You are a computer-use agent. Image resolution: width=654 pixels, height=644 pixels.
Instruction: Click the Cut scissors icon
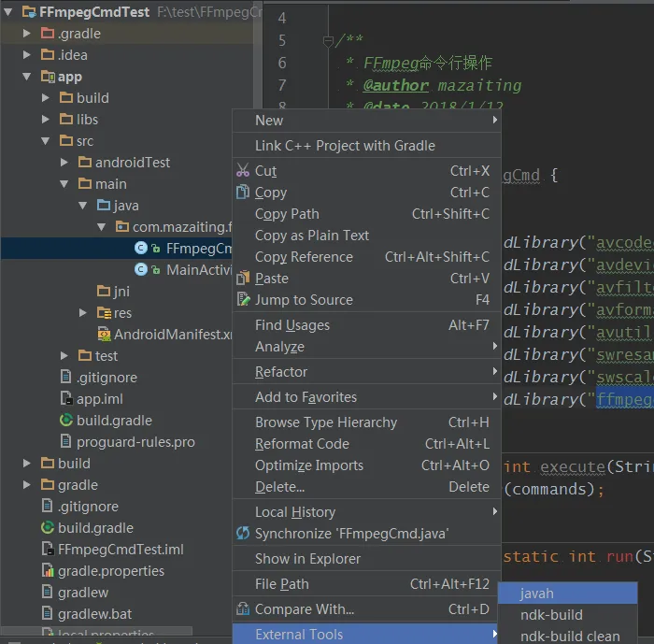click(243, 171)
